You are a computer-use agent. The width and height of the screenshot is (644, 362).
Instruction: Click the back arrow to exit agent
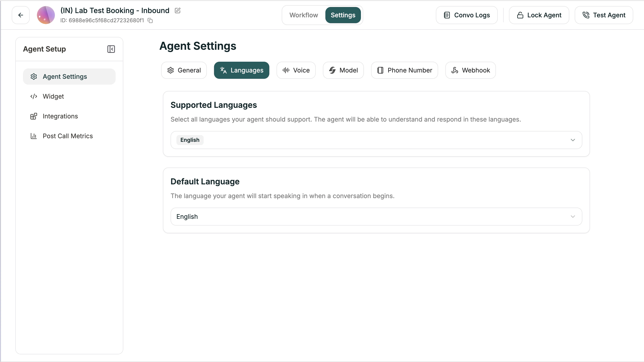tap(20, 15)
